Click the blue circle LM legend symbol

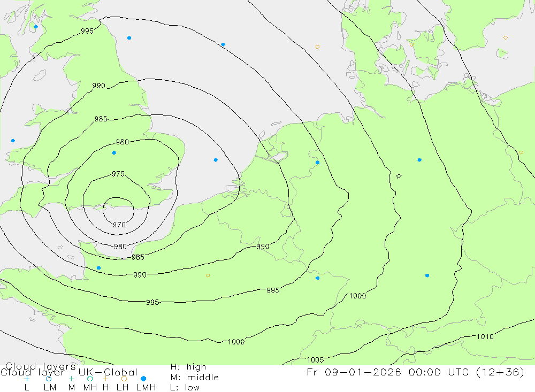click(49, 379)
